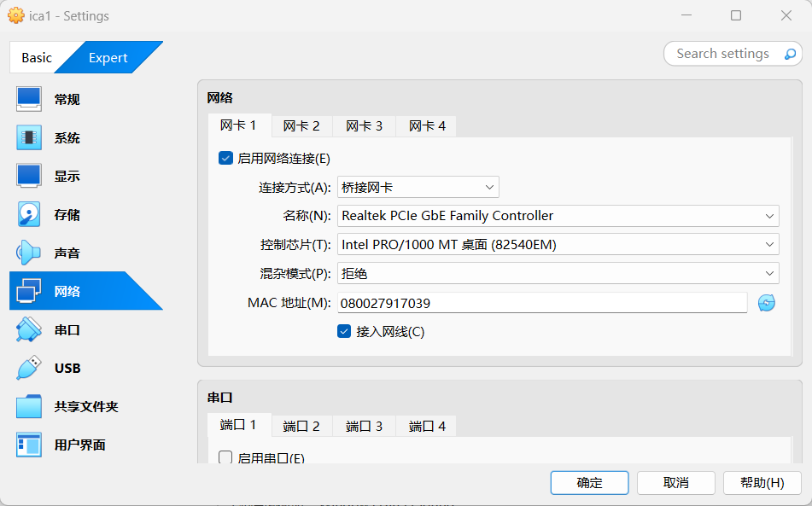Switch to the 网卡 2 tab
This screenshot has height=506, width=812.
[301, 126]
